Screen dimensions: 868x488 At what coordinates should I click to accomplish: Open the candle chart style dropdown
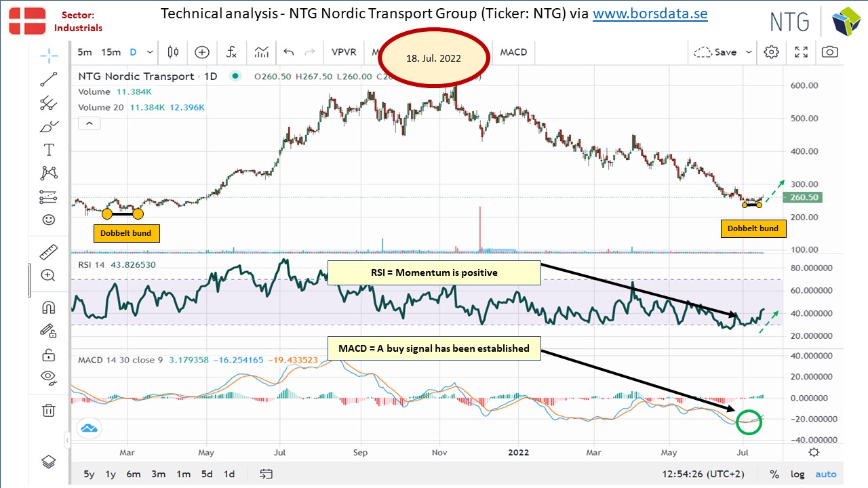173,52
